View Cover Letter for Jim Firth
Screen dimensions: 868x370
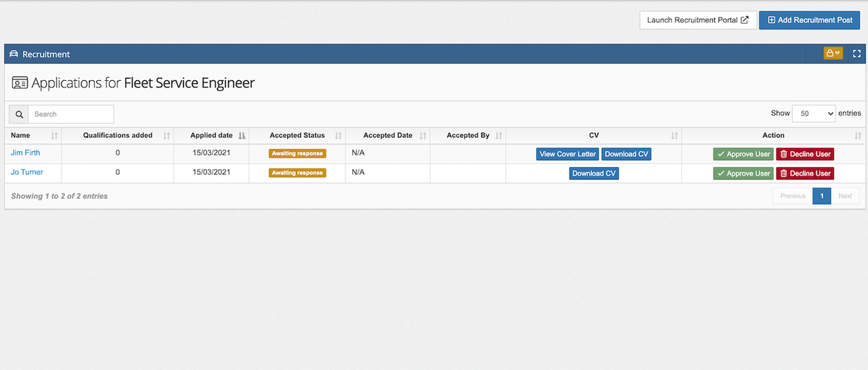tap(568, 154)
